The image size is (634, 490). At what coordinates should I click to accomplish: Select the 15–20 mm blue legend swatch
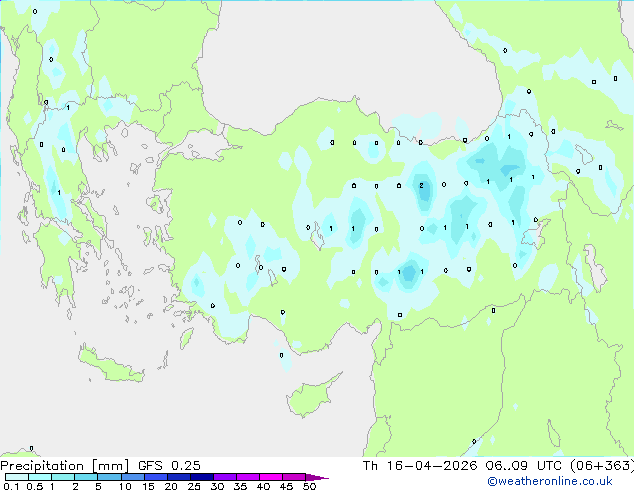pos(156,477)
